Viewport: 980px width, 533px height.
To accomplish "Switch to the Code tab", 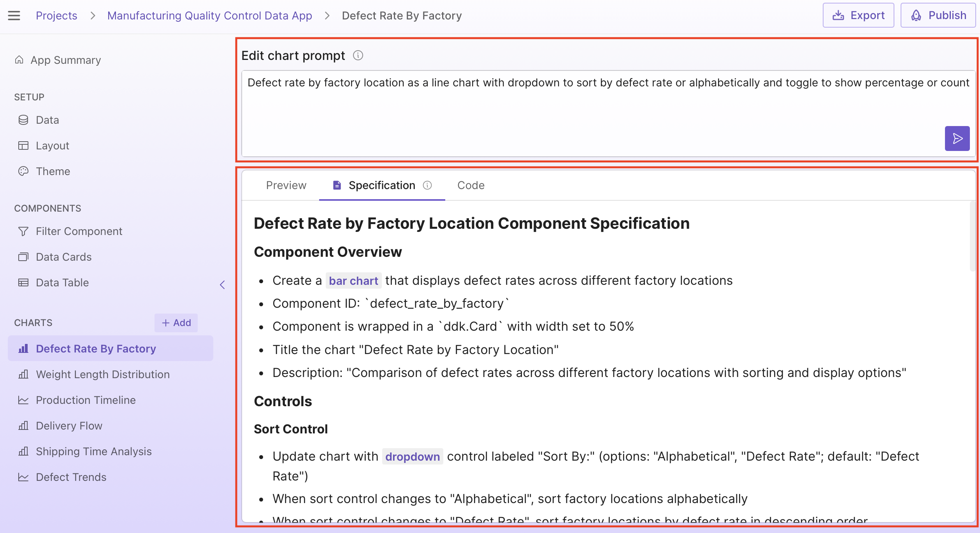I will (471, 185).
